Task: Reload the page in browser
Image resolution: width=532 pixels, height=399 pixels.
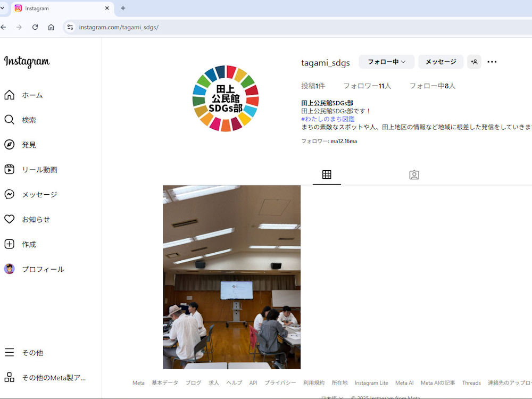Action: pos(35,27)
